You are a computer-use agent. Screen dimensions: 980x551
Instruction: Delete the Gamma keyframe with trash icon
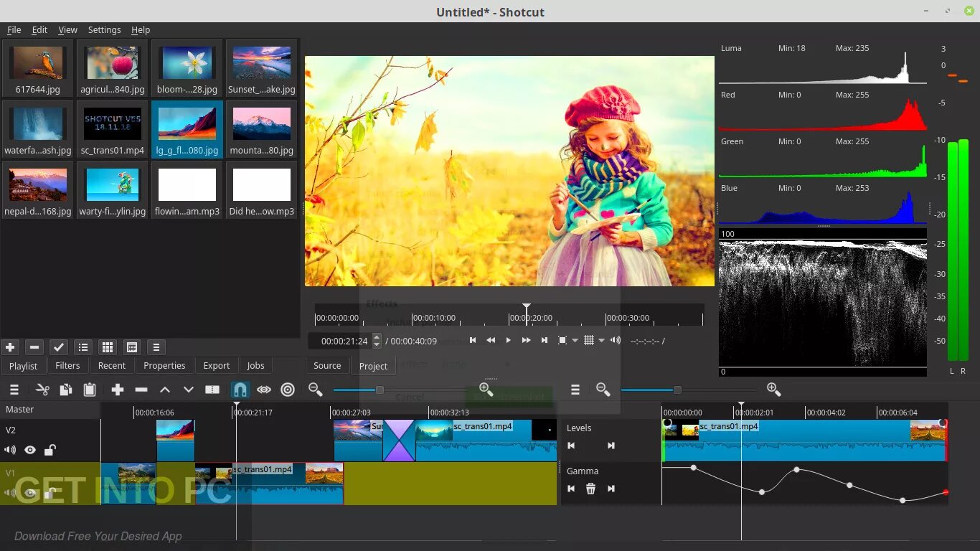point(590,489)
